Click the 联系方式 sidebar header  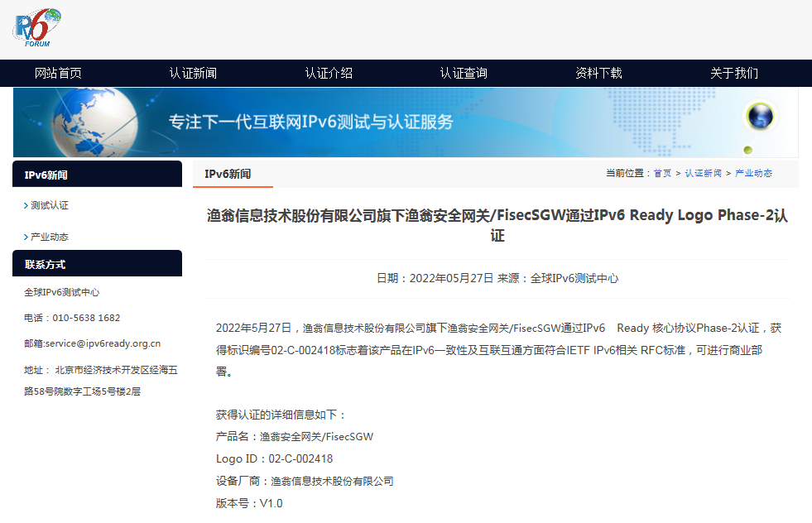[46, 265]
